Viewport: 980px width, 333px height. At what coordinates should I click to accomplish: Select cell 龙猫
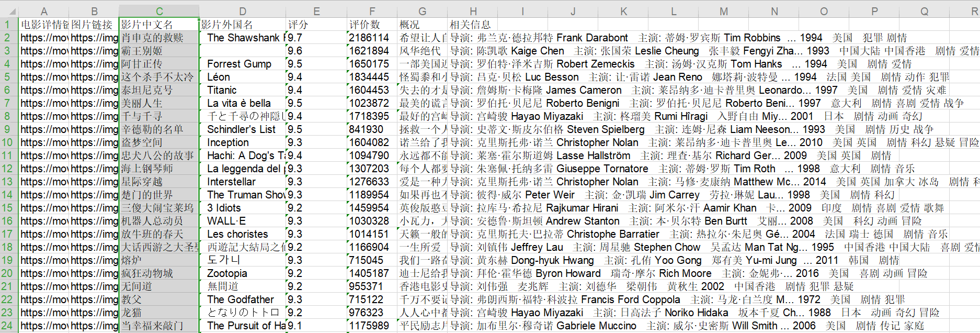(x=159, y=312)
